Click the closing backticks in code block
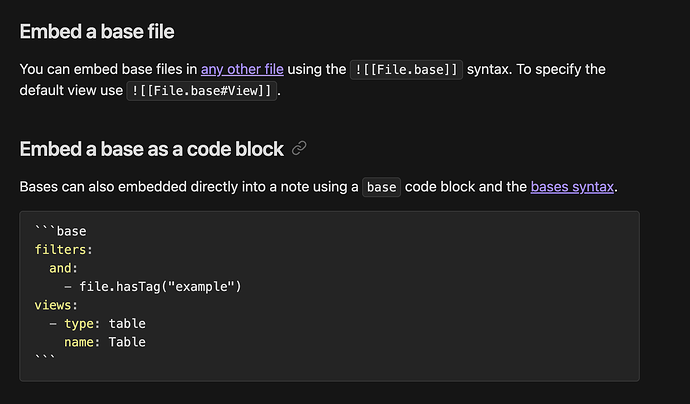Screen dimensions: 690x404 (45, 359)
